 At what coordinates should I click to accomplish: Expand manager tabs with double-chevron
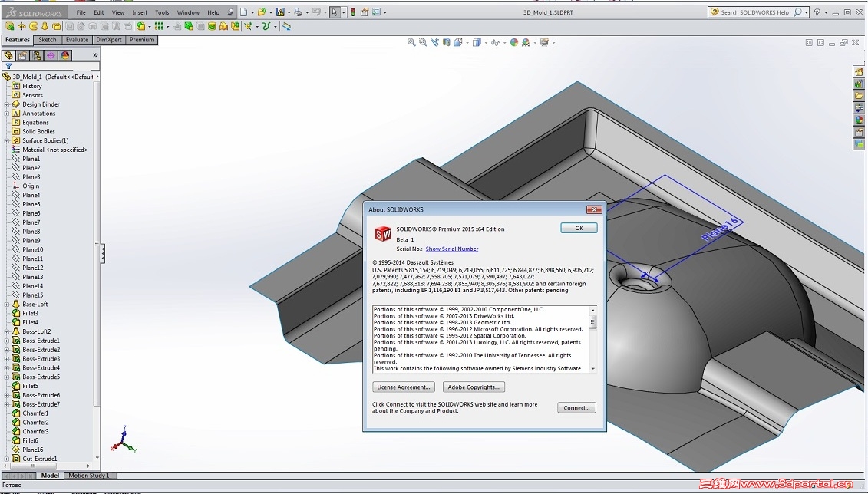[x=95, y=55]
